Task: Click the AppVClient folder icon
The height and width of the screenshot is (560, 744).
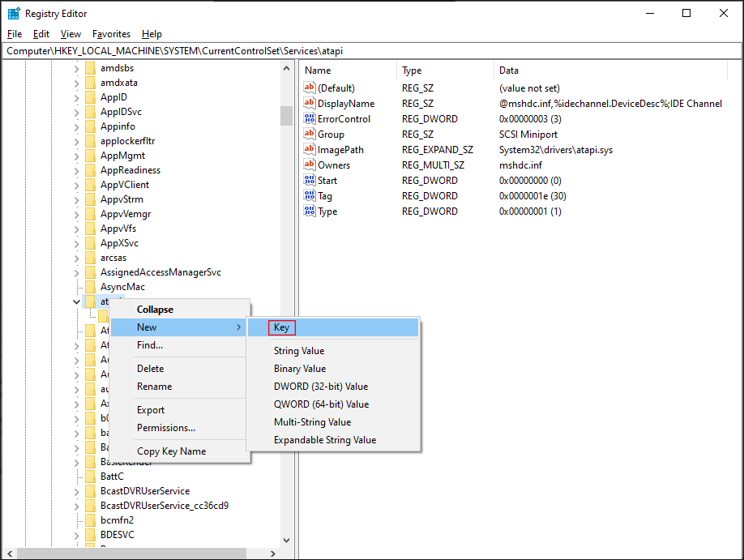Action: 90,185
